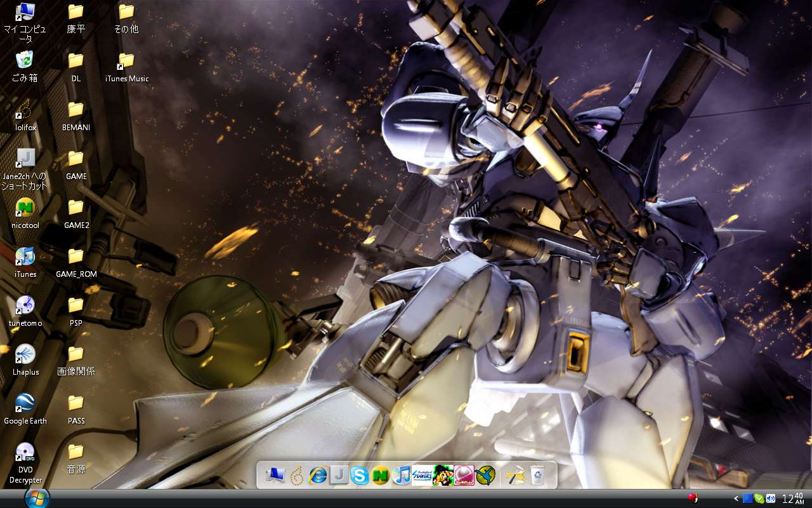Open the green checkmark tray icon
The height and width of the screenshot is (508, 812).
click(x=759, y=498)
